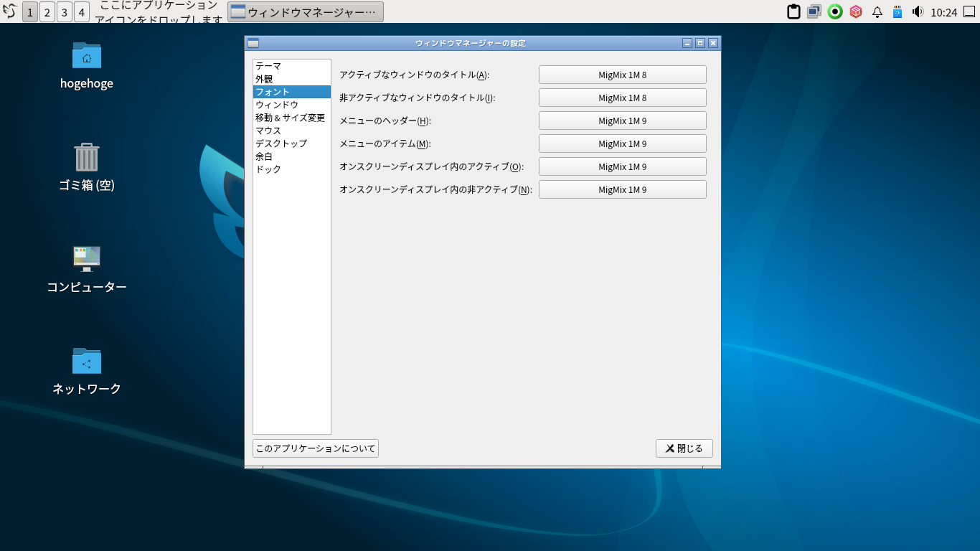980x551 pixels.
Task: Switch to workspace 1
Action: click(30, 11)
